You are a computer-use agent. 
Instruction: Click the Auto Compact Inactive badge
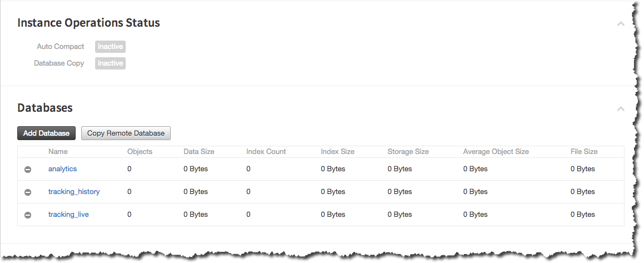[110, 47]
